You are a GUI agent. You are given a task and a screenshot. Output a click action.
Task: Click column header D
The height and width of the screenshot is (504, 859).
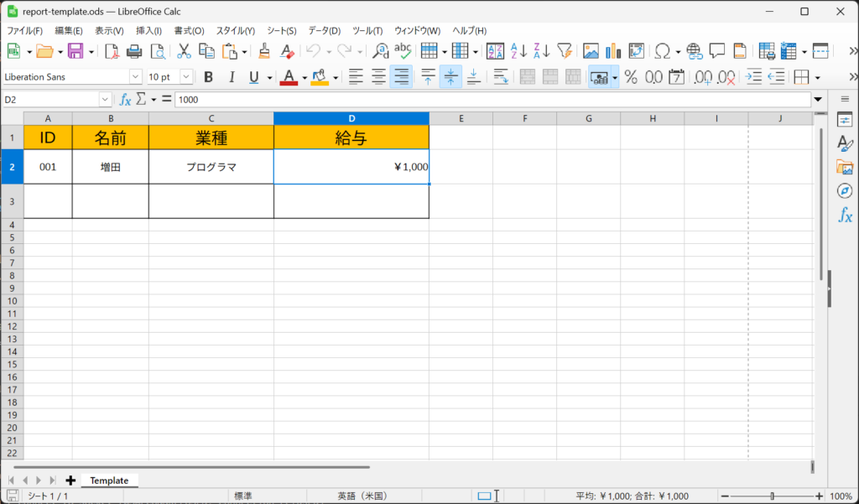click(x=351, y=118)
